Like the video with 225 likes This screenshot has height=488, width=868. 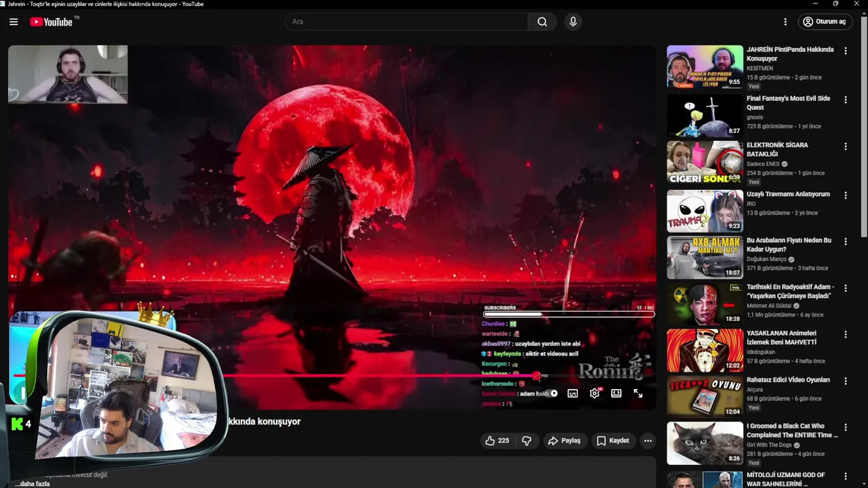coord(497,441)
